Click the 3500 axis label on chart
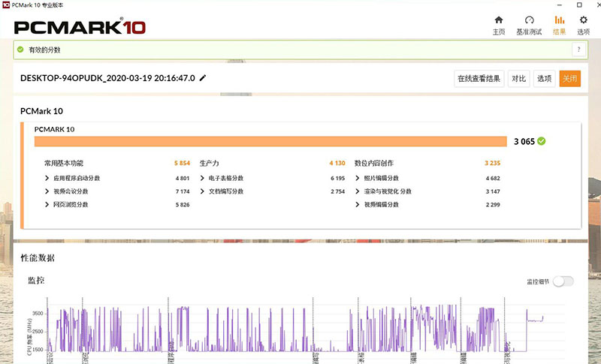This screenshot has height=364, width=601. [38, 313]
